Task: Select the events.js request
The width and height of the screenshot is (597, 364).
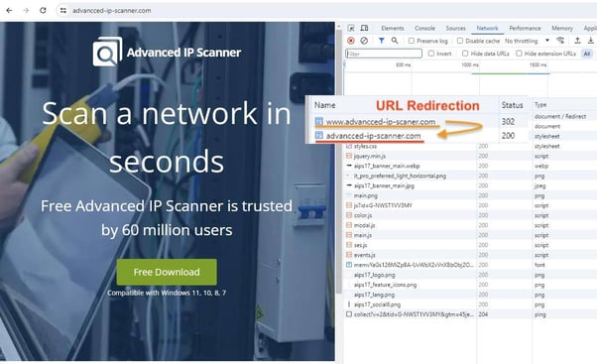Action: [364, 255]
